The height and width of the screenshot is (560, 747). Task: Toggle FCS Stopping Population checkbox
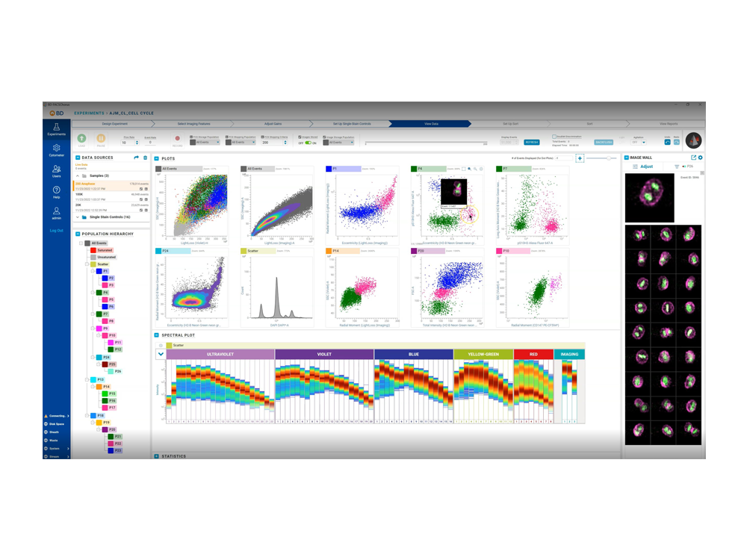[x=227, y=137]
